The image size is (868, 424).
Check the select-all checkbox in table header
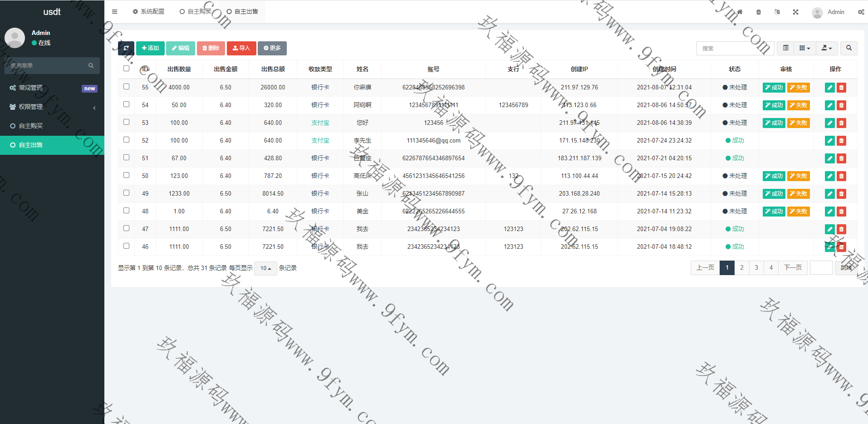point(127,69)
